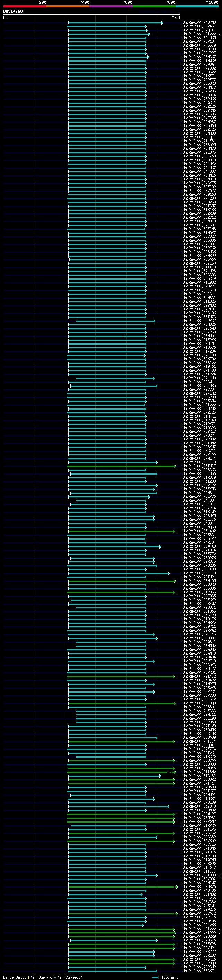Click the 'Large gaps' legend text

15,977
